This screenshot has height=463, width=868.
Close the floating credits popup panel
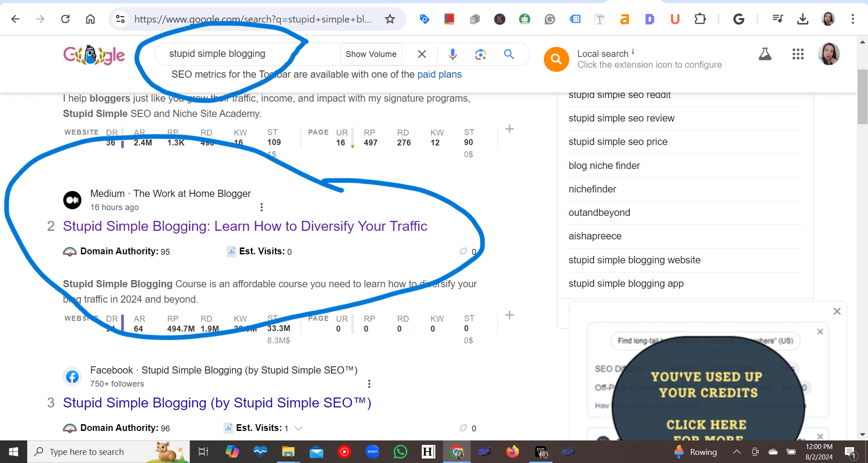(x=837, y=311)
